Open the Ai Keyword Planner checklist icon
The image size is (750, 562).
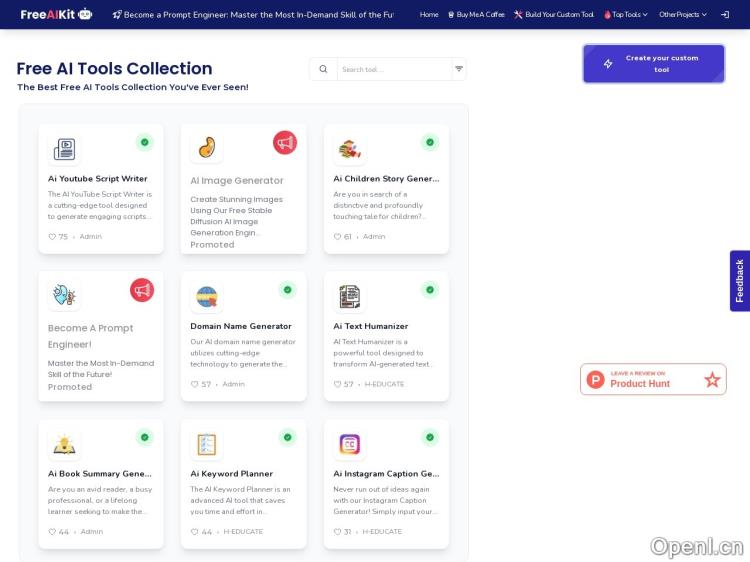pyautogui.click(x=206, y=444)
